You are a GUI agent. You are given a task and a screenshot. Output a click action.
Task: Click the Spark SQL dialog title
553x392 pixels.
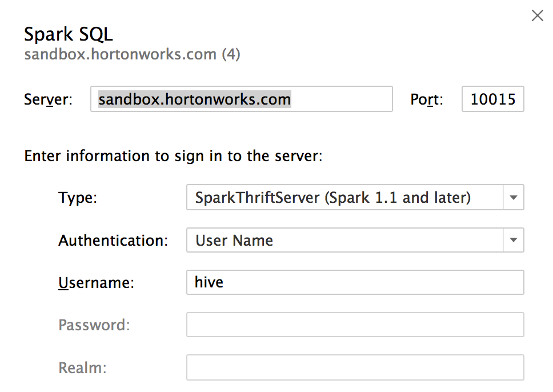tap(69, 34)
